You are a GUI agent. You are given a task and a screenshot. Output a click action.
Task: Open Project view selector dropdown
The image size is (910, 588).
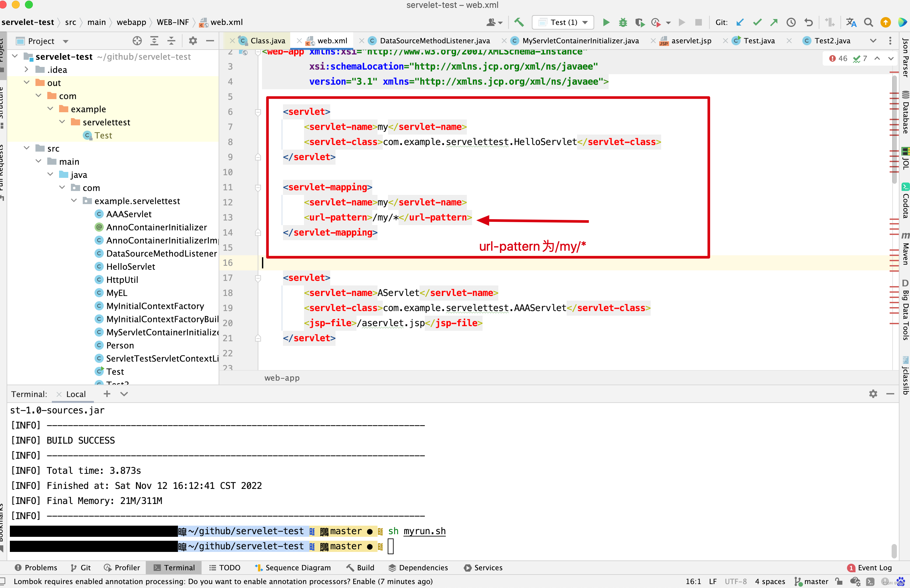point(65,41)
